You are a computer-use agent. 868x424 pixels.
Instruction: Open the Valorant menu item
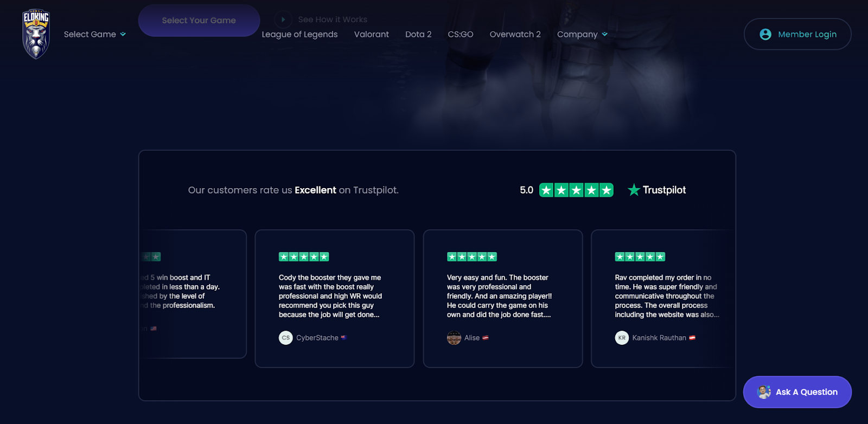(x=372, y=34)
